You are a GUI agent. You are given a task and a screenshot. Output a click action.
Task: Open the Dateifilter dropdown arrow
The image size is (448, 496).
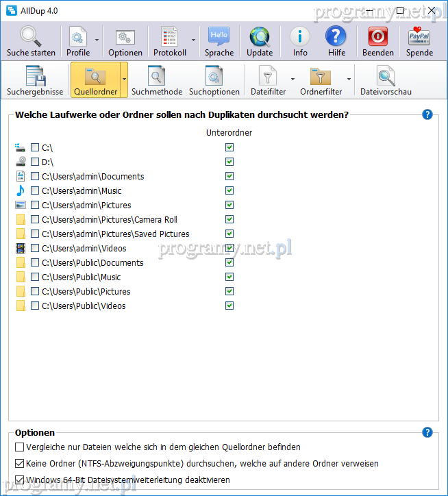tap(293, 79)
